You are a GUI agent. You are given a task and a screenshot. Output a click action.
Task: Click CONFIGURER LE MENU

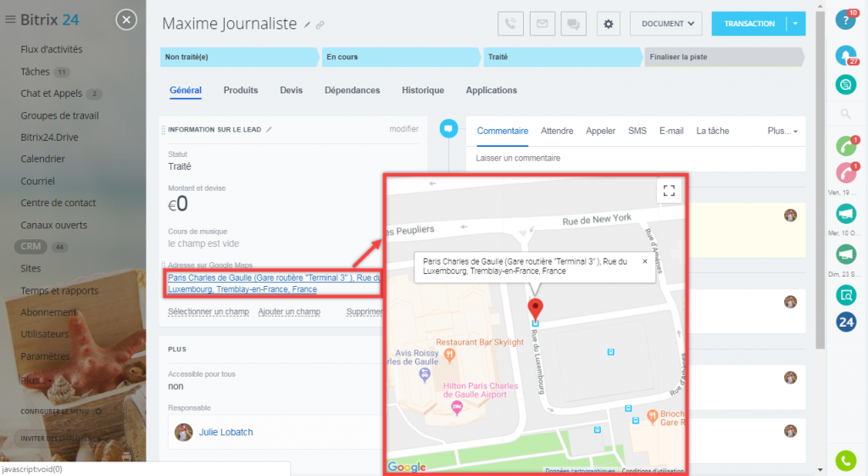(x=55, y=412)
